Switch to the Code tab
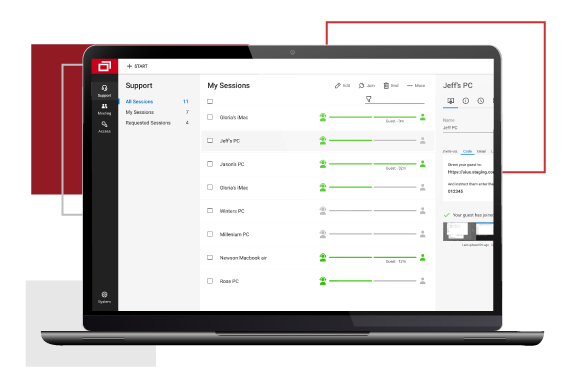This screenshot has height=390, width=585. (467, 151)
